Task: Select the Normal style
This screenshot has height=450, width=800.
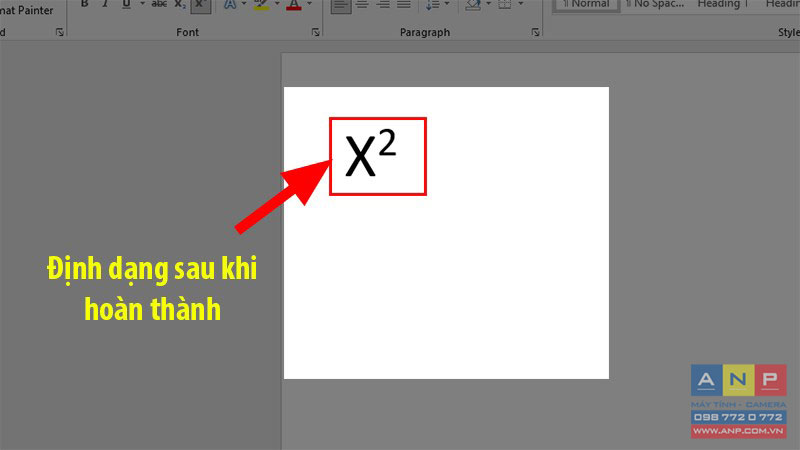Action: 587,5
